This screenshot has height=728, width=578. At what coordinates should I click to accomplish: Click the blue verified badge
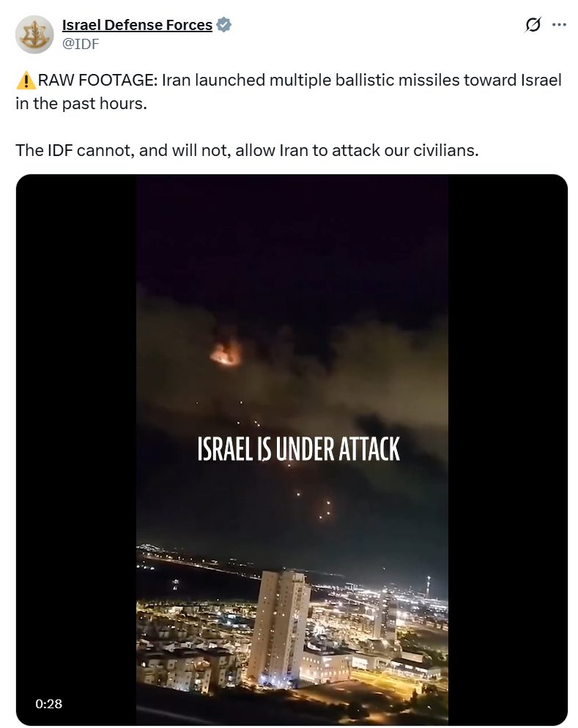pyautogui.click(x=224, y=25)
